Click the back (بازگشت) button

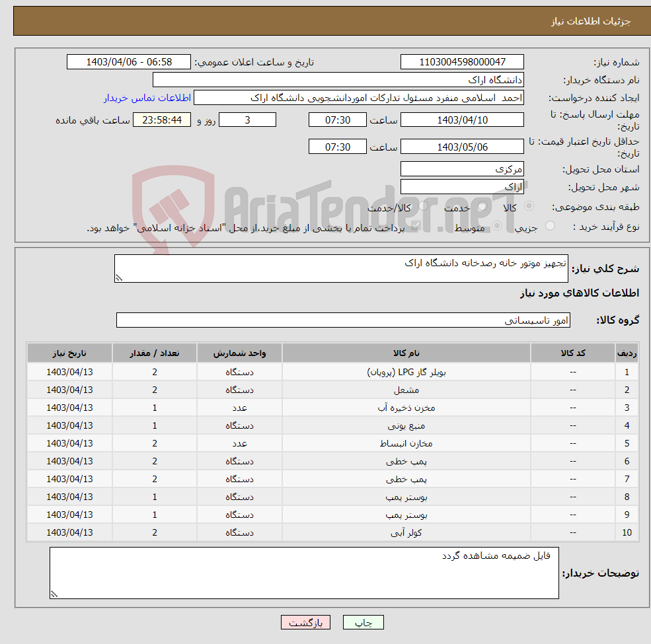point(305,622)
